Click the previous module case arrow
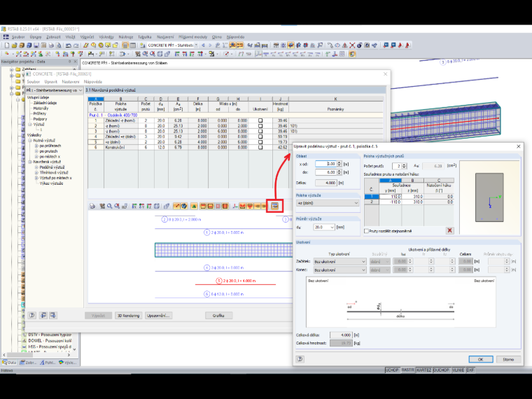Image resolution: width=532 pixels, height=399 pixels. [203, 45]
